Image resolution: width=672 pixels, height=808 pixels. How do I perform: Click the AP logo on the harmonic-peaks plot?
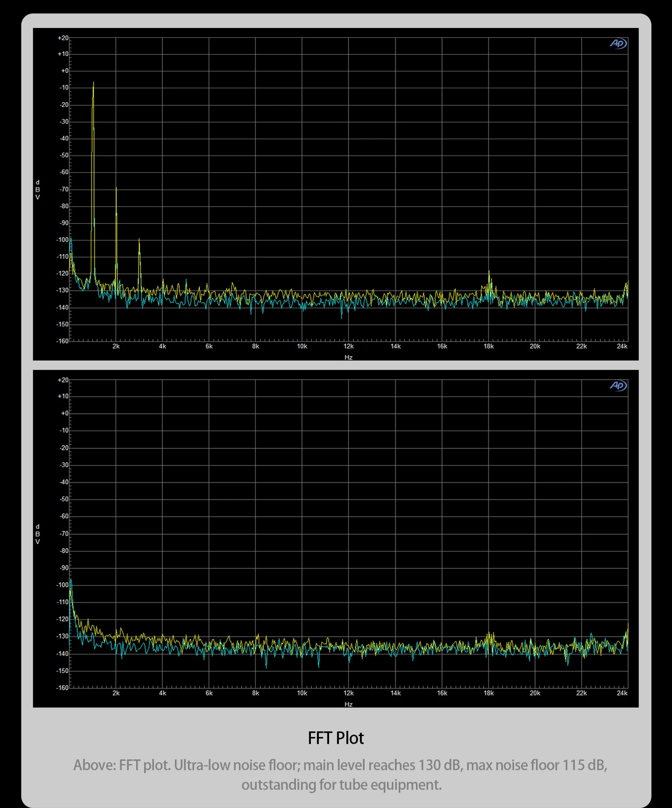(x=618, y=43)
